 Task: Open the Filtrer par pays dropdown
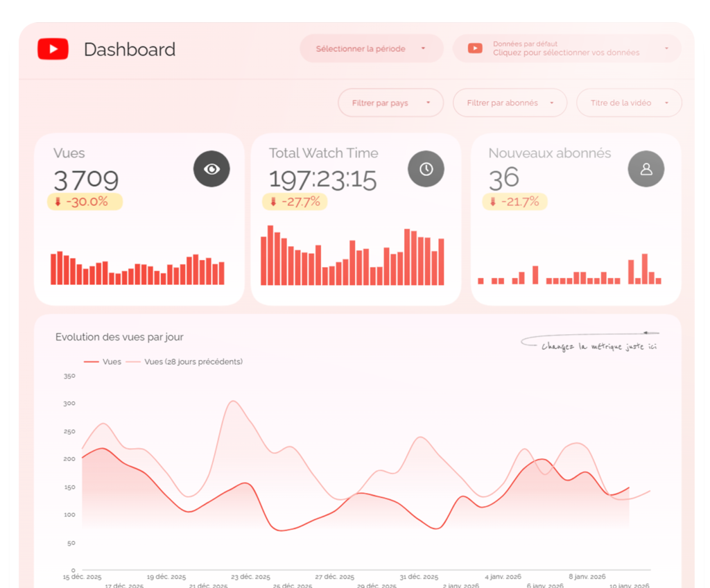(390, 102)
